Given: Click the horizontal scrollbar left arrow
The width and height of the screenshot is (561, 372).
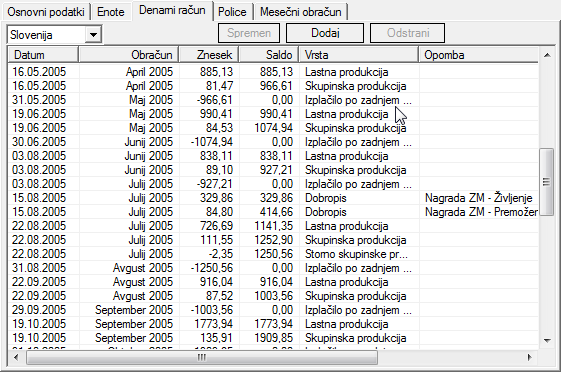Looking at the screenshot, I should coord(16,357).
